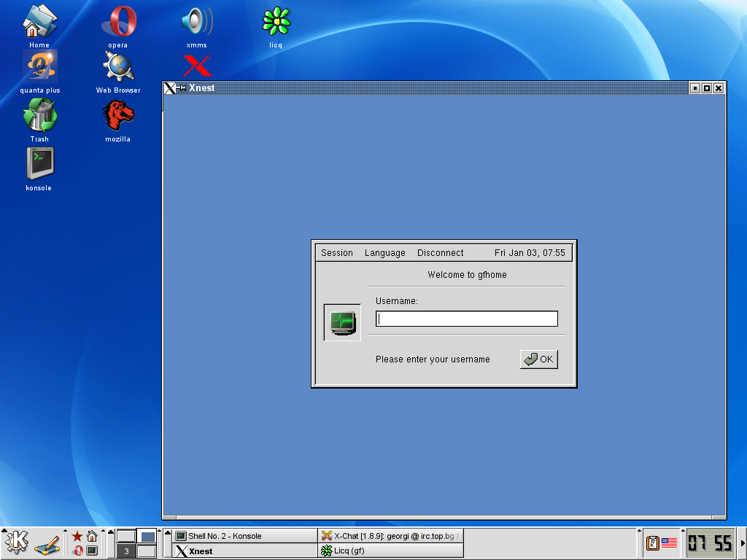Screen dimensions: 747x560
Task: Switch to the Xnest taskbar entry
Action: pos(244,551)
